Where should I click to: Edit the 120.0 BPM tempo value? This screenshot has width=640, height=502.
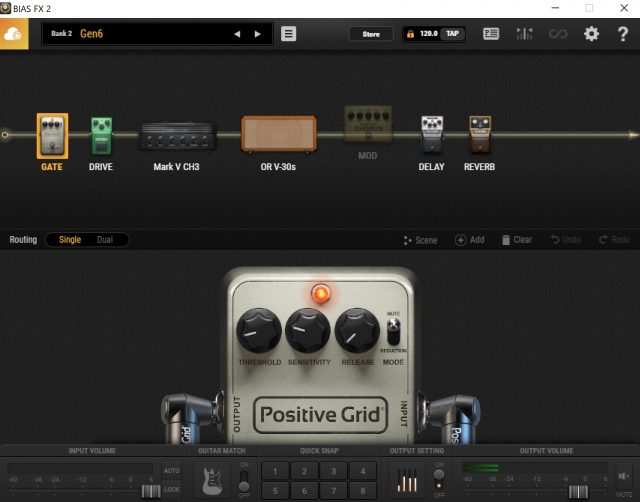pyautogui.click(x=429, y=34)
